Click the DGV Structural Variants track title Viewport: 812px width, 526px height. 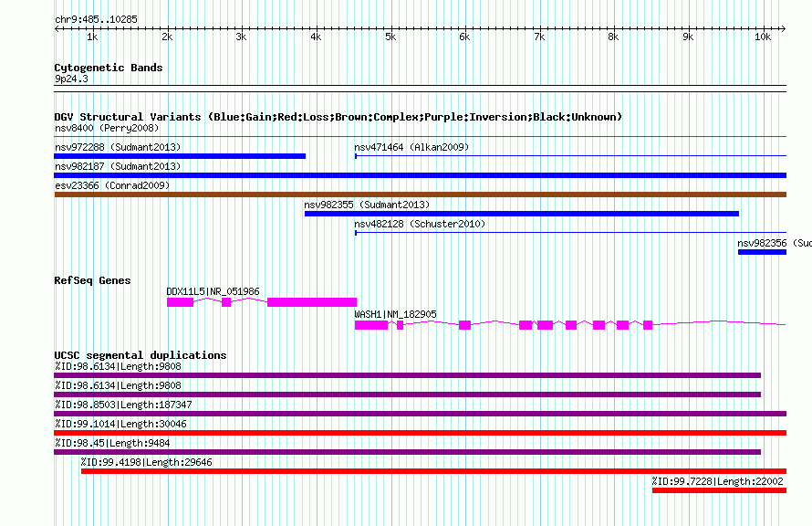click(338, 117)
